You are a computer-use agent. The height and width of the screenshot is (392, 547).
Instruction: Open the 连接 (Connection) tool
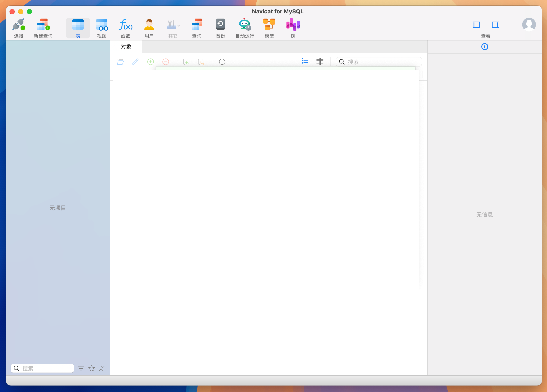coord(19,28)
